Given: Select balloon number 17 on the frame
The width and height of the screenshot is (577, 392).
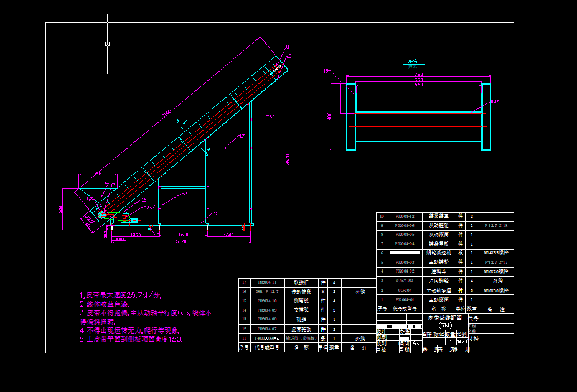Looking at the screenshot, I should pos(242,136).
